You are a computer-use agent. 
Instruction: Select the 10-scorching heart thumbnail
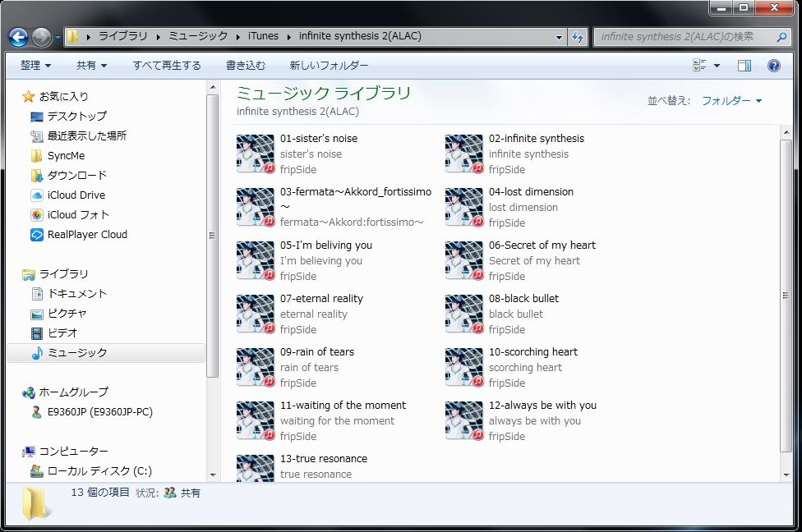(x=464, y=368)
